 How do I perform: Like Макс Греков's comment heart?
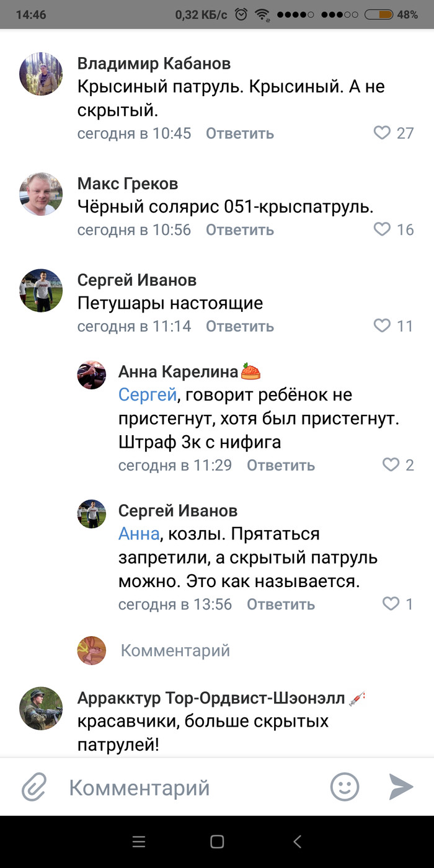pos(382,229)
